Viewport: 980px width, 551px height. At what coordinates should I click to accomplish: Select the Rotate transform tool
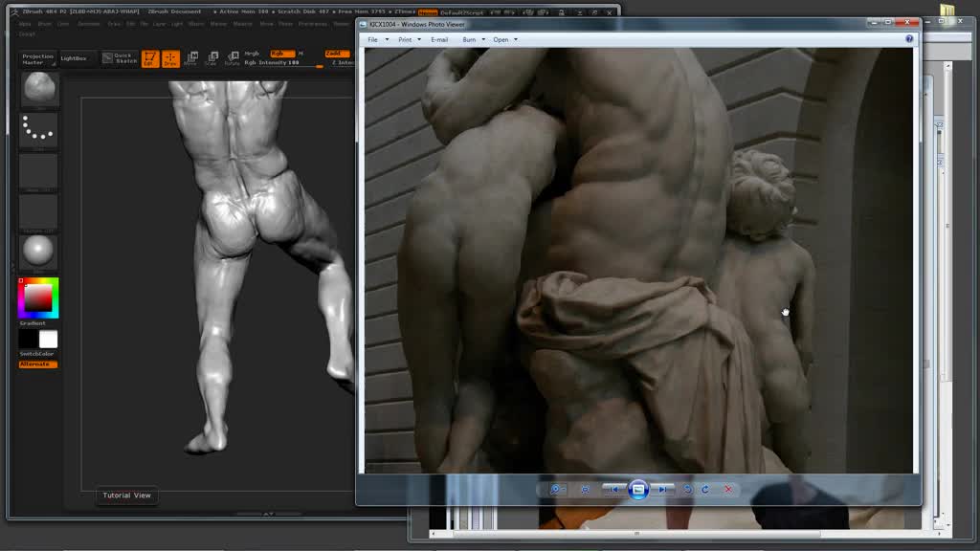pos(232,58)
